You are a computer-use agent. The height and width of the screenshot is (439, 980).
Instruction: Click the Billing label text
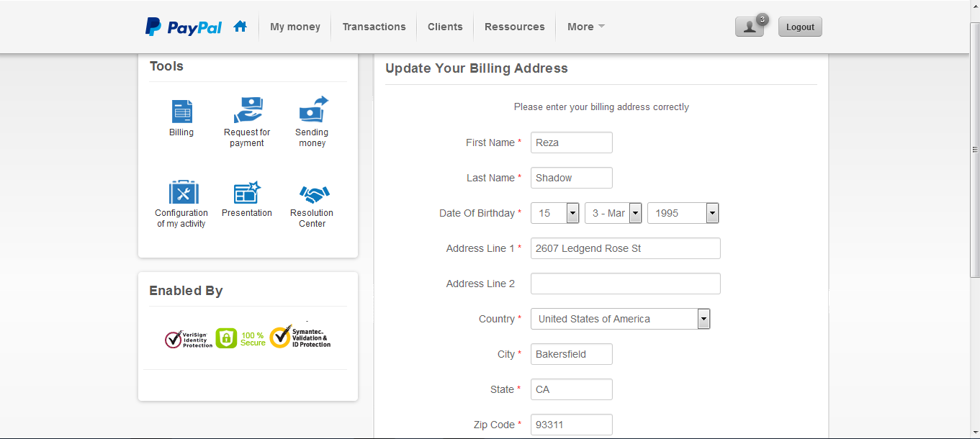click(181, 132)
